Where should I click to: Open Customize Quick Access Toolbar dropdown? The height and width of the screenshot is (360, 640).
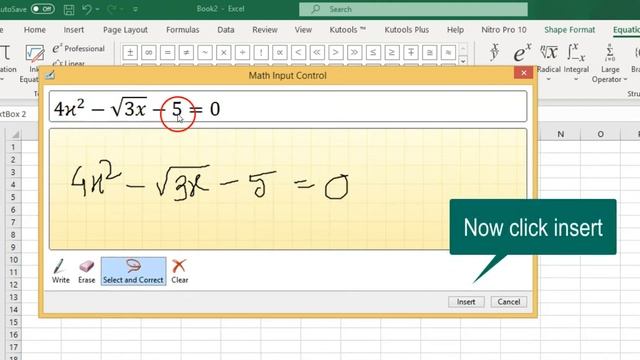(135, 9)
